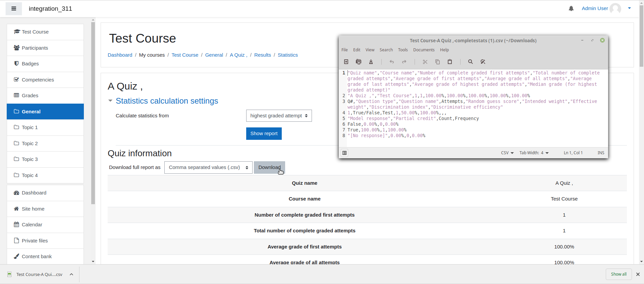Viewport: 644px width, 284px height.
Task: Open Topic 2 in sidebar
Action: click(45, 144)
